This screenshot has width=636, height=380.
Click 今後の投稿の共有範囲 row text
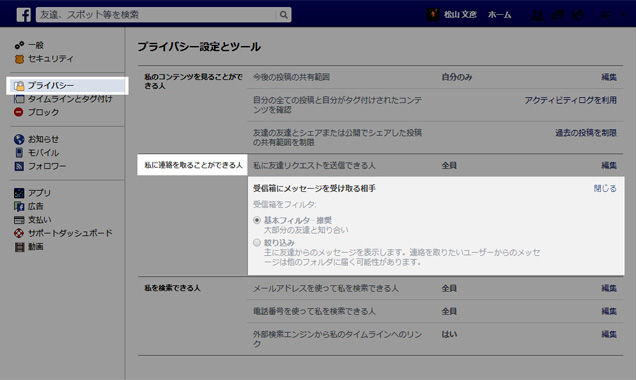(x=291, y=77)
